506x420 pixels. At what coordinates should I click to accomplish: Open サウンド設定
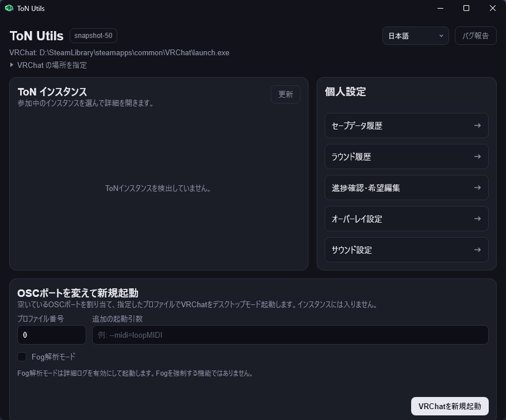407,250
